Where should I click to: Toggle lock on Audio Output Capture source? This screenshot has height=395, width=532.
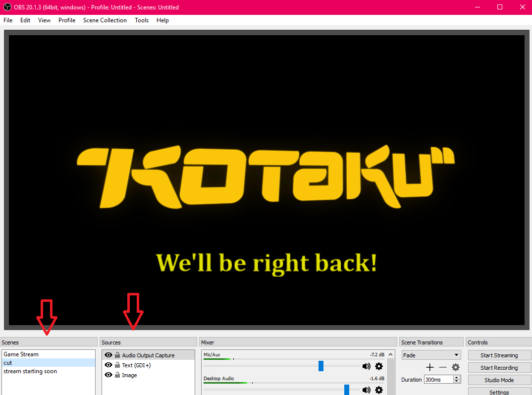[x=117, y=355]
